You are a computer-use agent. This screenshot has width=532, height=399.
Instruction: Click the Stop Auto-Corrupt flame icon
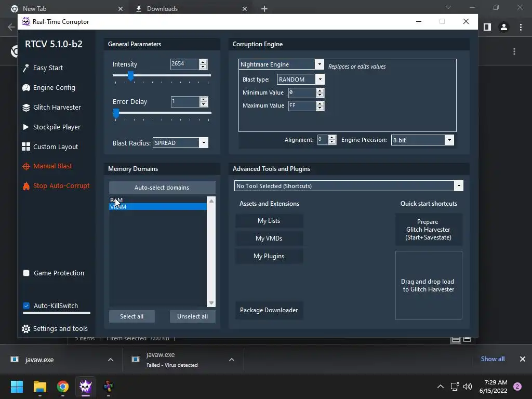point(26,186)
